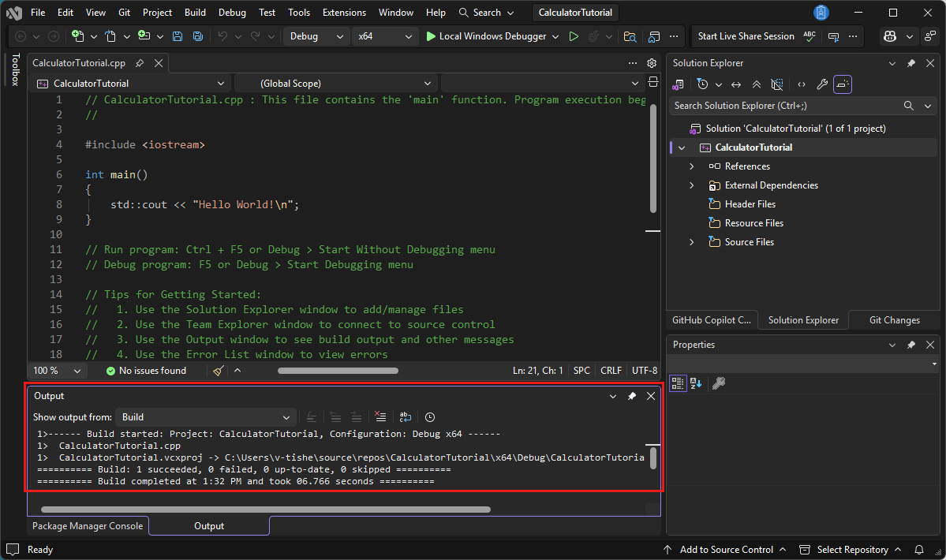Click the Save All icon
Screen dimensions: 946x560
coord(197,36)
